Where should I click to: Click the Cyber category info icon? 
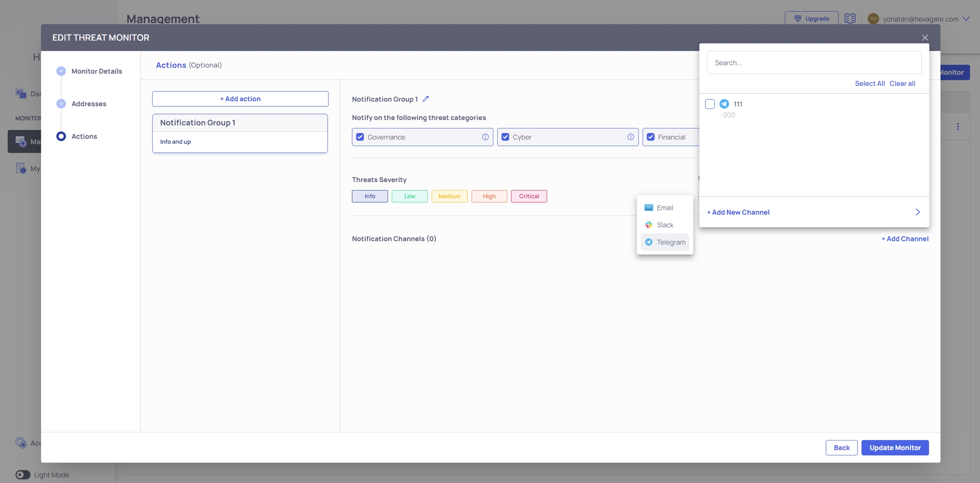pyautogui.click(x=630, y=137)
